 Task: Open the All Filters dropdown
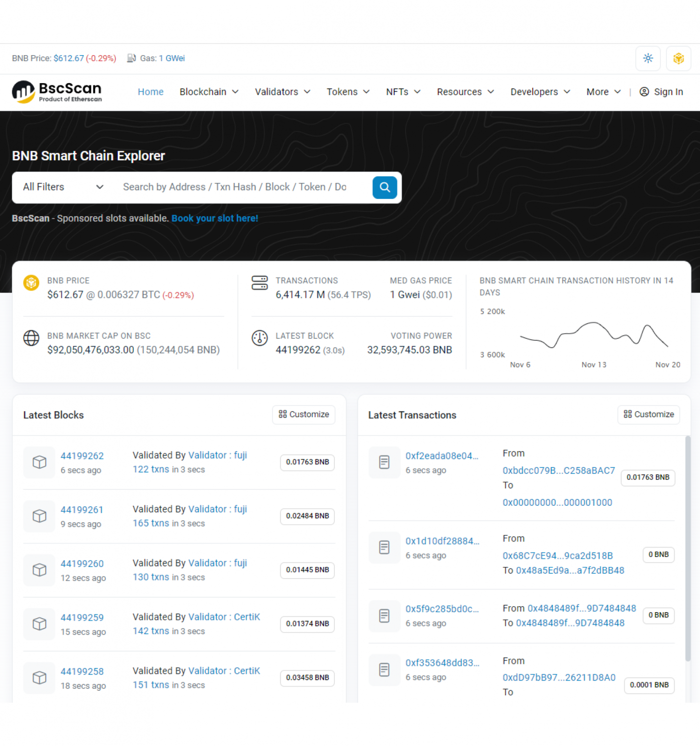(x=64, y=187)
